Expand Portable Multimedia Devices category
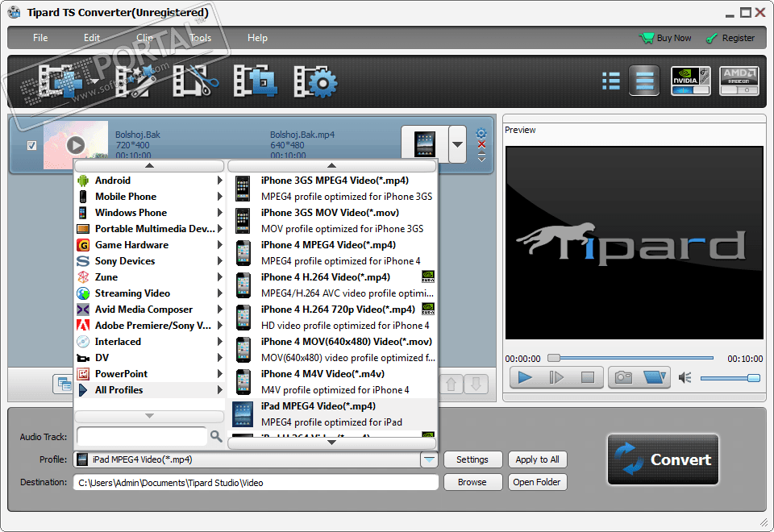The height and width of the screenshot is (532, 774). (x=150, y=229)
